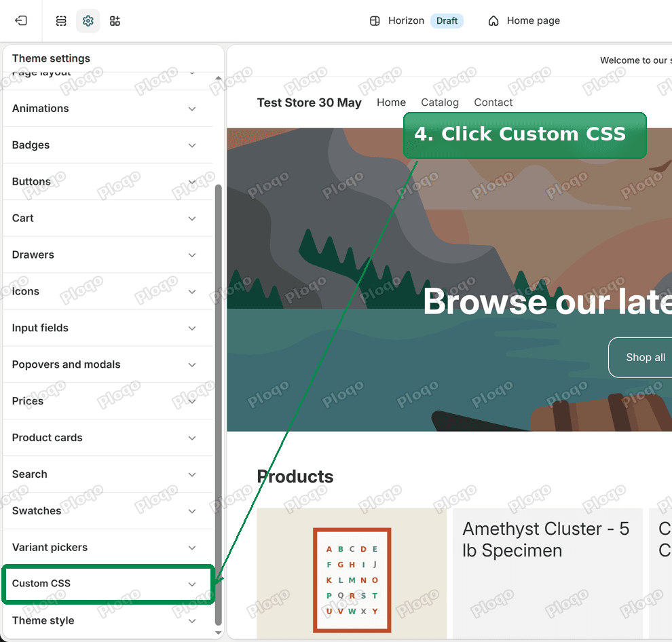Expand the Drawers settings section
Screen dimensions: 672x642
107,254
